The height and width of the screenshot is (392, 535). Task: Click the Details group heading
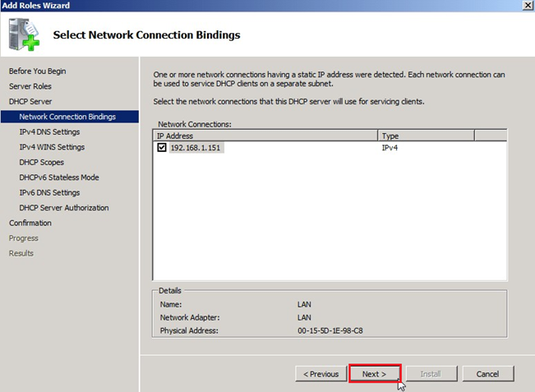[x=170, y=291]
